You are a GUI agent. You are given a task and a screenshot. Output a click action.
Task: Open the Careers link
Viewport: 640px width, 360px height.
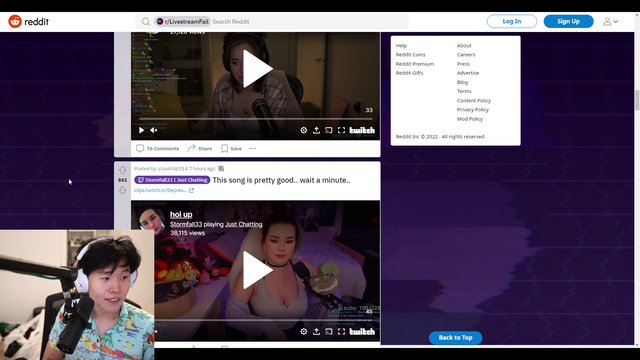466,55
